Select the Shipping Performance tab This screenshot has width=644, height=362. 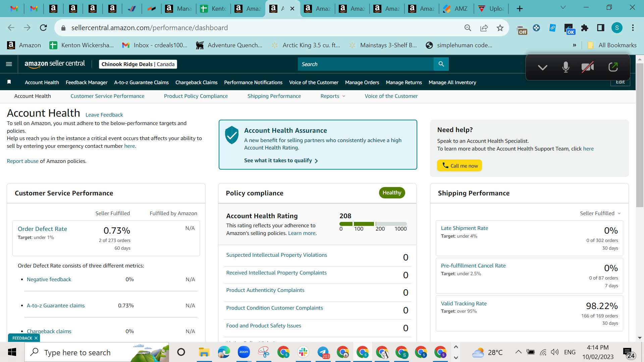274,96
